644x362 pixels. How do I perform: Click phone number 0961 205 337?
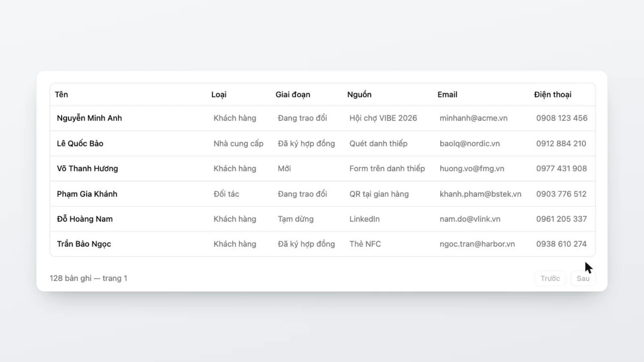tap(561, 219)
